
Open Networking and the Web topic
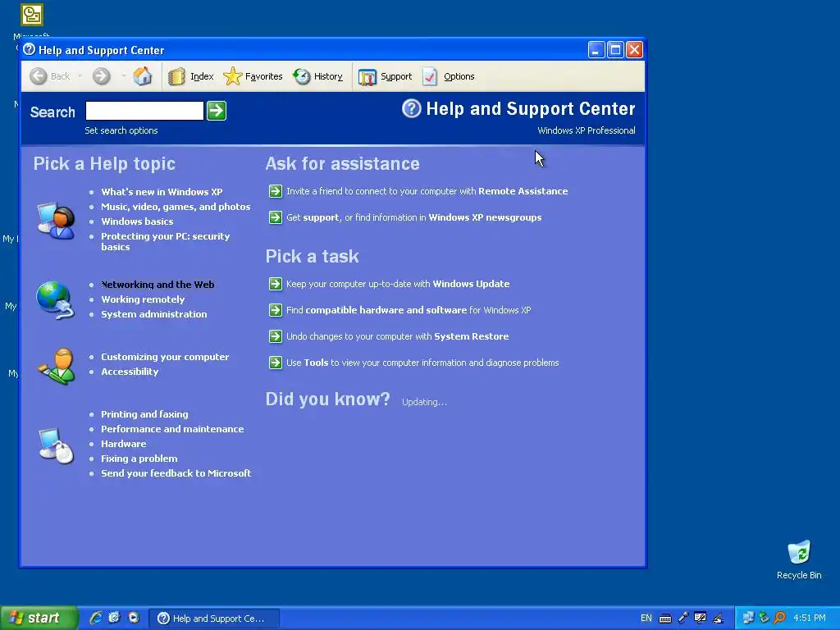[157, 285]
